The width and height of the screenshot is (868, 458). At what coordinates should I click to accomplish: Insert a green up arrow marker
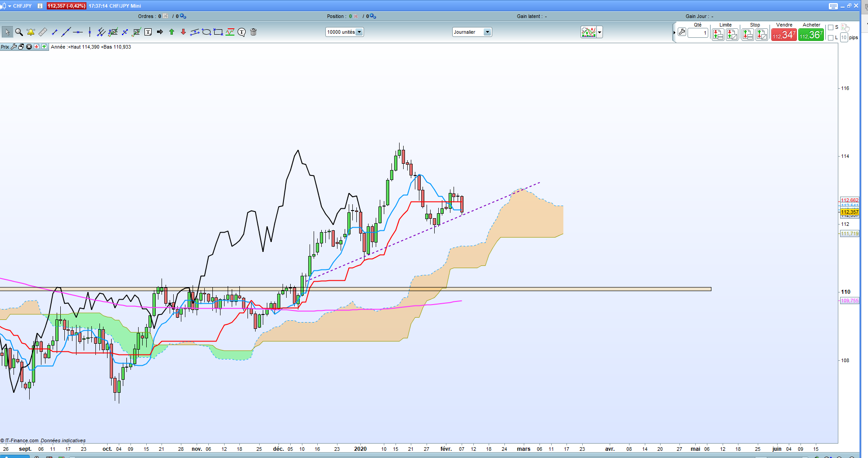click(x=171, y=32)
